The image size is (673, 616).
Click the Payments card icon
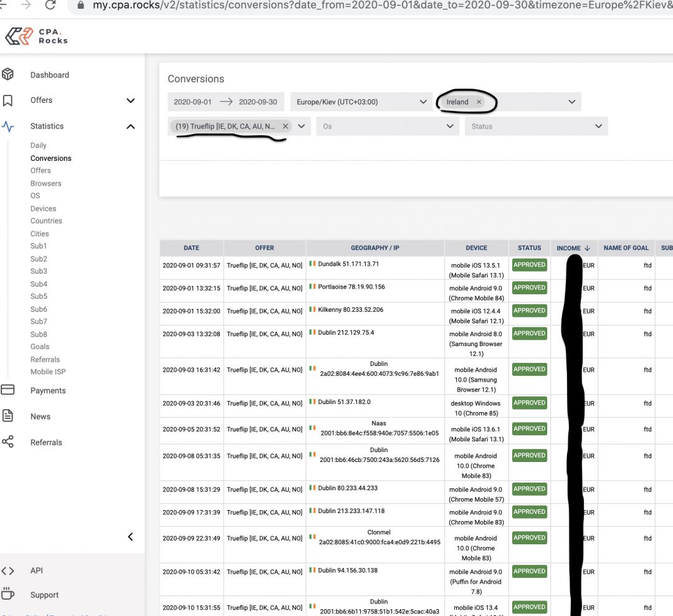7,390
